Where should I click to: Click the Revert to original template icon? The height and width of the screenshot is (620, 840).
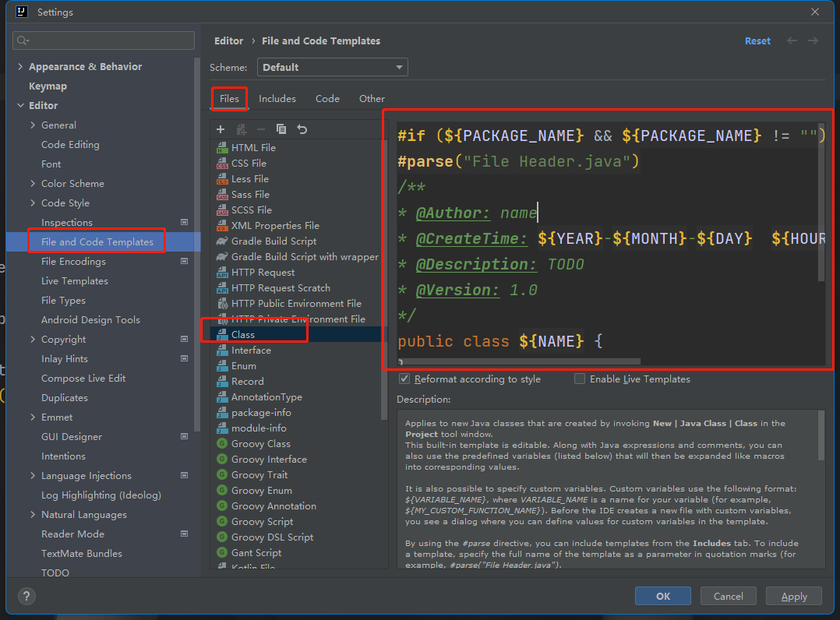coord(302,129)
